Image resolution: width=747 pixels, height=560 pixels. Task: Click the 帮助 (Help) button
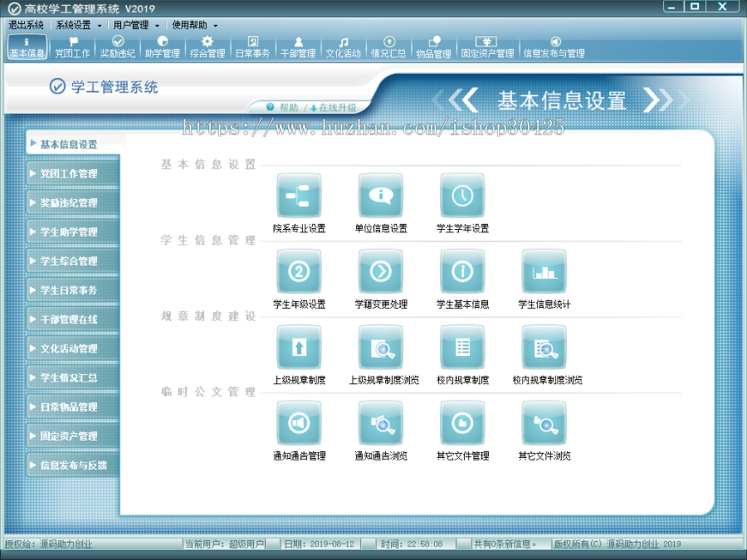(283, 106)
